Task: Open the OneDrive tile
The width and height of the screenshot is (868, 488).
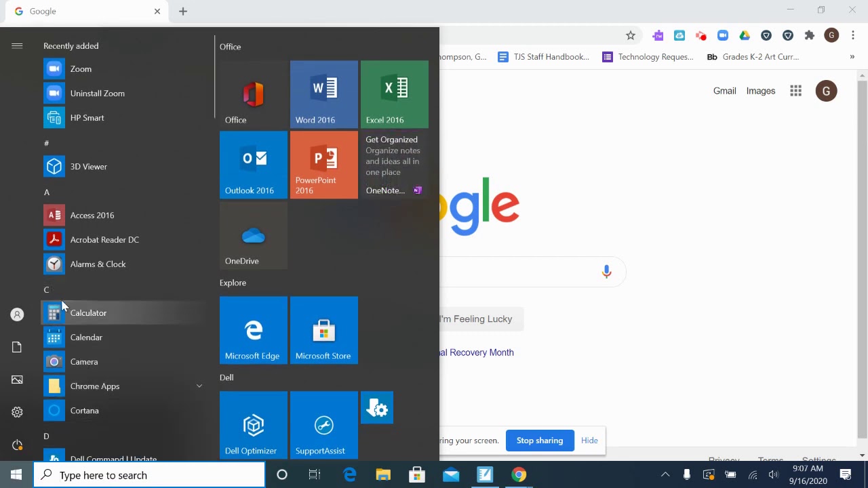Action: tap(254, 235)
